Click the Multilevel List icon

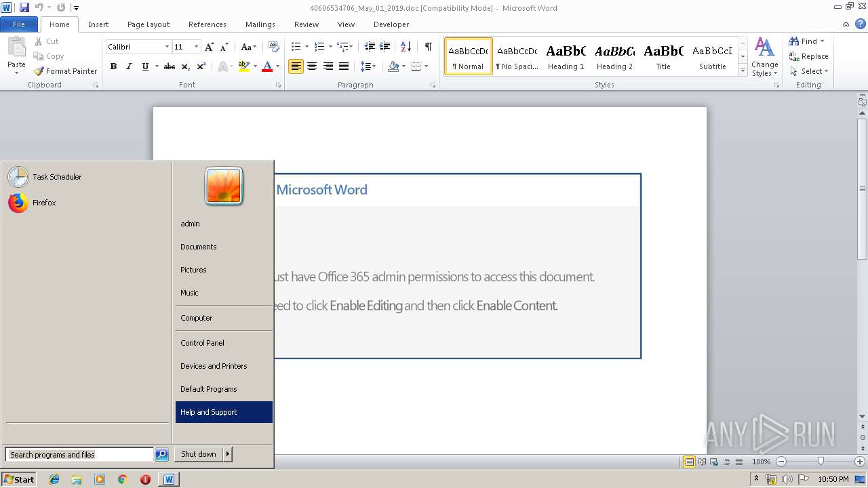click(342, 47)
